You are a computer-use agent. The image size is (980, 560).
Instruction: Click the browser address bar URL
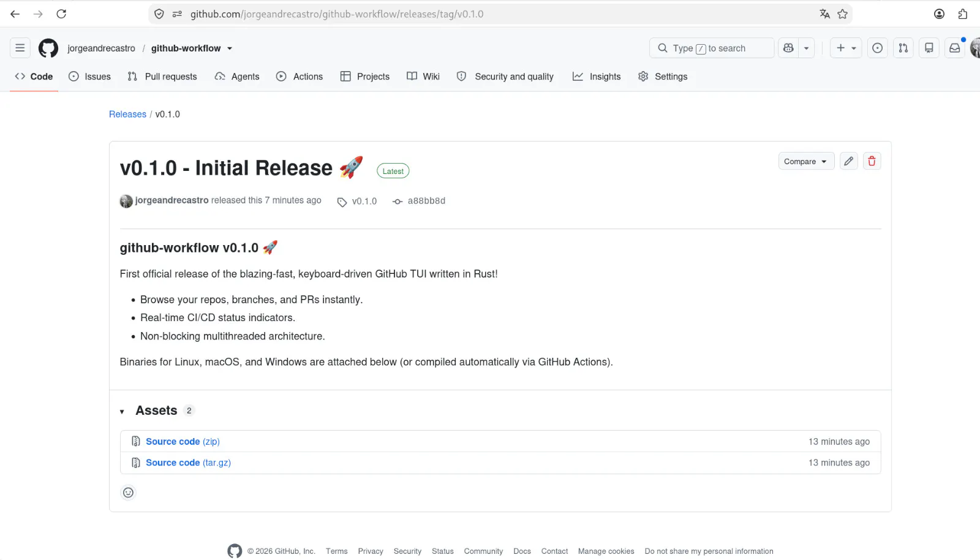(x=336, y=14)
